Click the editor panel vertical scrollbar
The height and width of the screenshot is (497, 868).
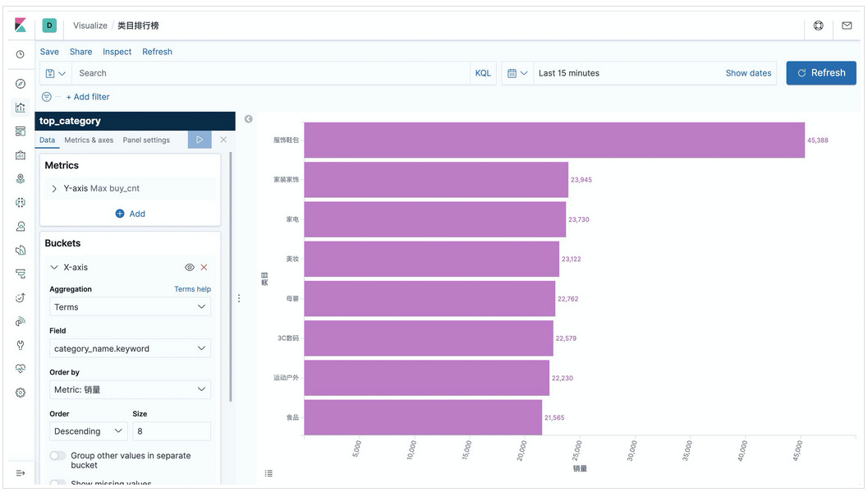pyautogui.click(x=230, y=277)
